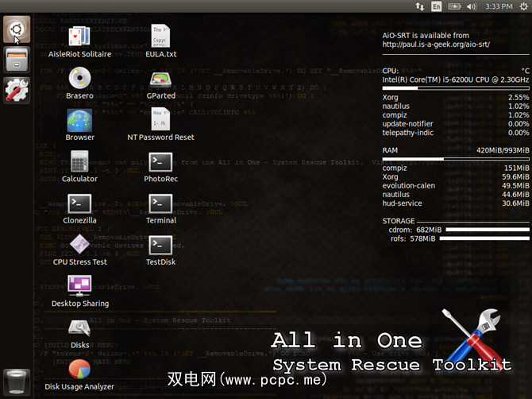532x399 pixels.
Task: Click the 'Disk Usage Analyzer' label
Action: (x=79, y=386)
